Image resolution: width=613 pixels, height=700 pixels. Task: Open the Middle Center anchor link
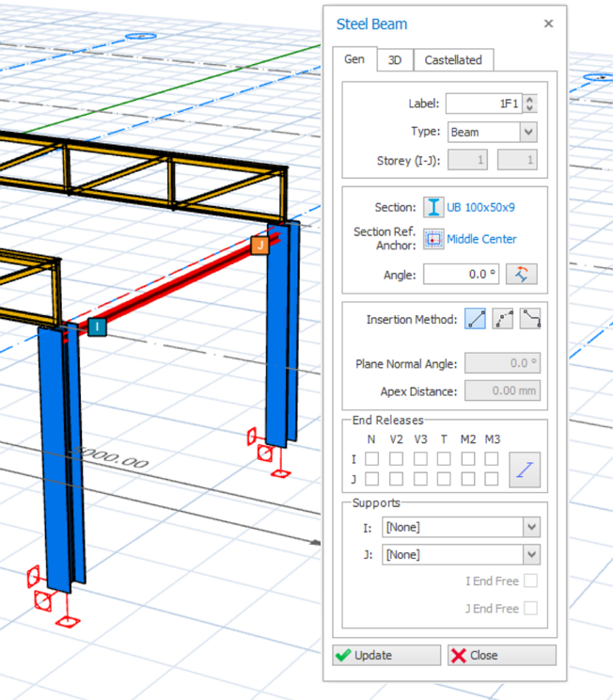pos(481,239)
